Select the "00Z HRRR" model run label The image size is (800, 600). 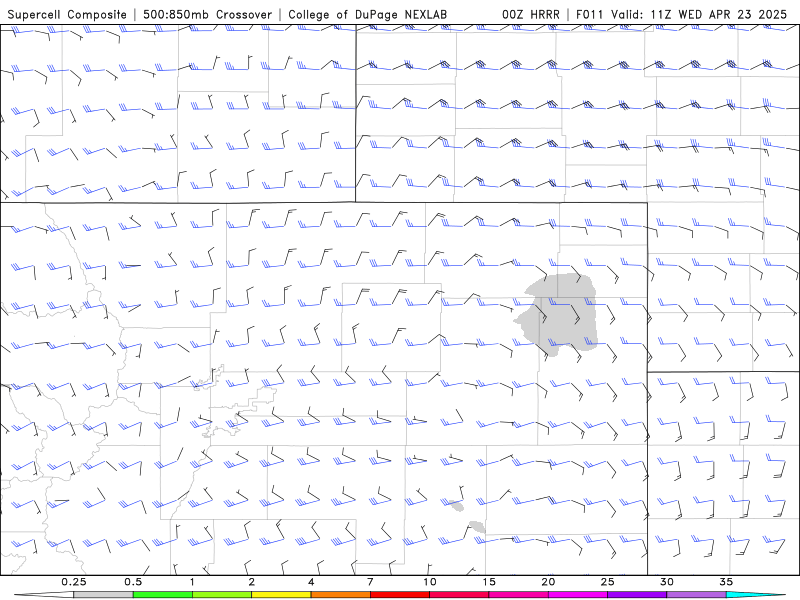(x=531, y=14)
